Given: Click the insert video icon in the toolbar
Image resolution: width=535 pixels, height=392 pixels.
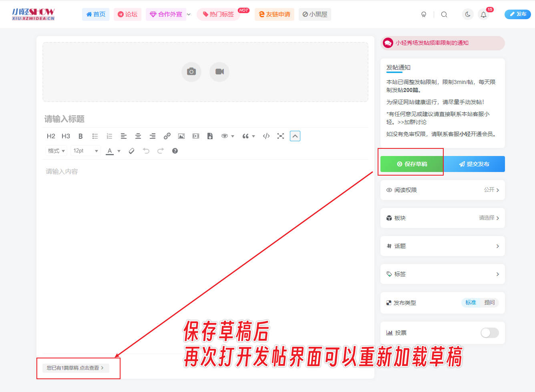Looking at the screenshot, I should pos(195,136).
